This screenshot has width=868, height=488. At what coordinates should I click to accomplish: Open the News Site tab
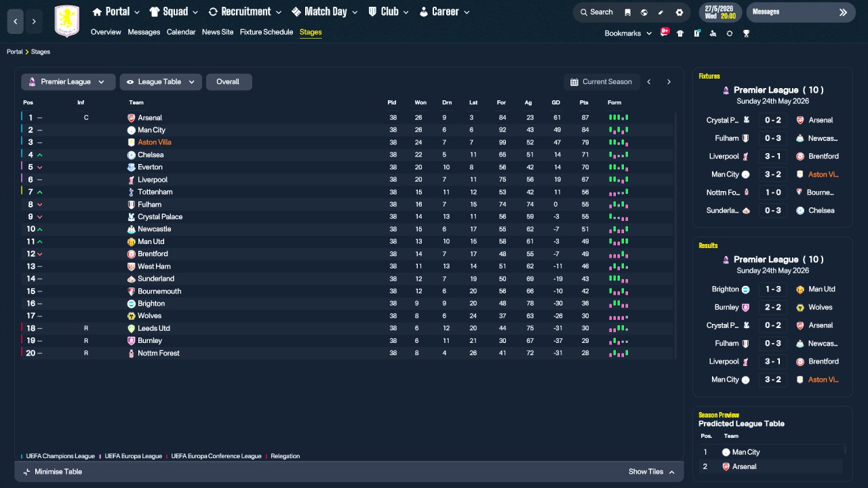[218, 33]
